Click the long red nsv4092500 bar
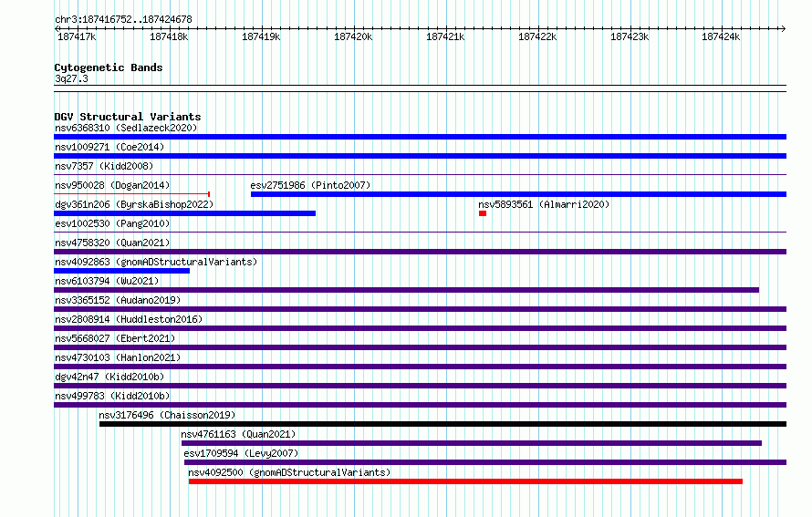This screenshot has width=812, height=517. tap(465, 481)
